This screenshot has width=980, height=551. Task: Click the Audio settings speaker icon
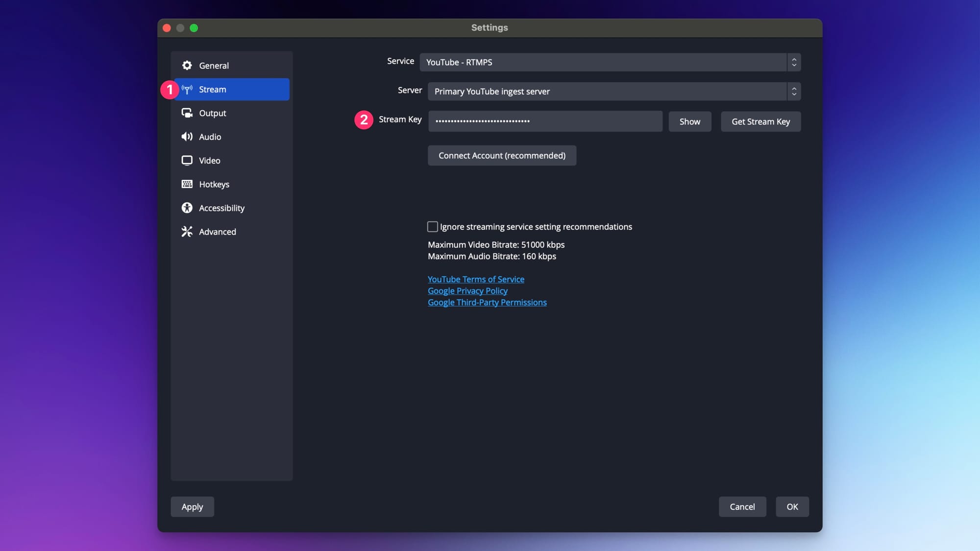(187, 137)
